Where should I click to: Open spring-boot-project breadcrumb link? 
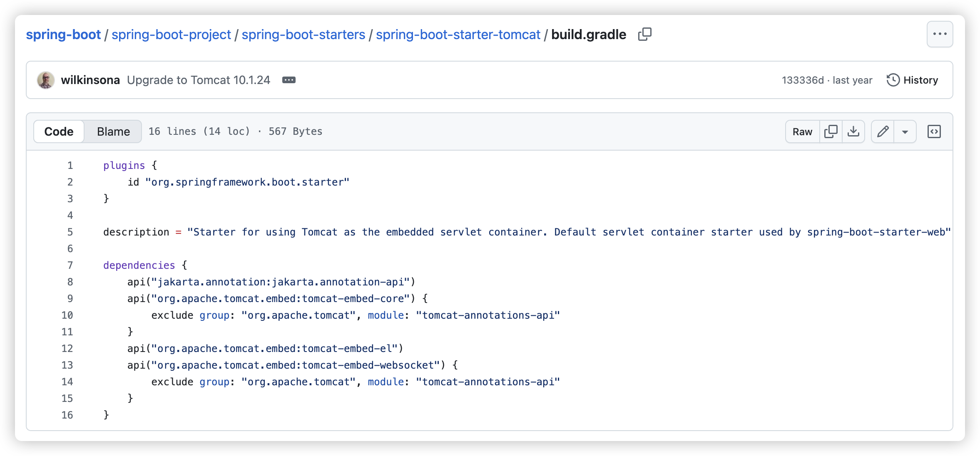click(171, 34)
